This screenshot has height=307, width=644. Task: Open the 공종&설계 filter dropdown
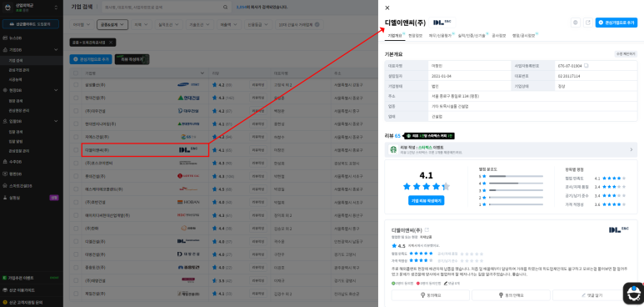pyautogui.click(x=112, y=25)
